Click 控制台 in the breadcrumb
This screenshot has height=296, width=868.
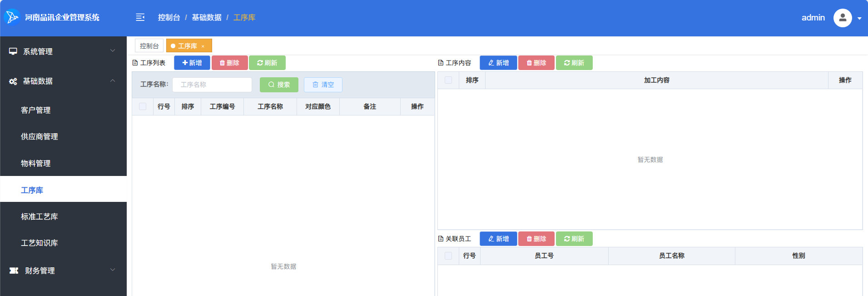pyautogui.click(x=169, y=17)
